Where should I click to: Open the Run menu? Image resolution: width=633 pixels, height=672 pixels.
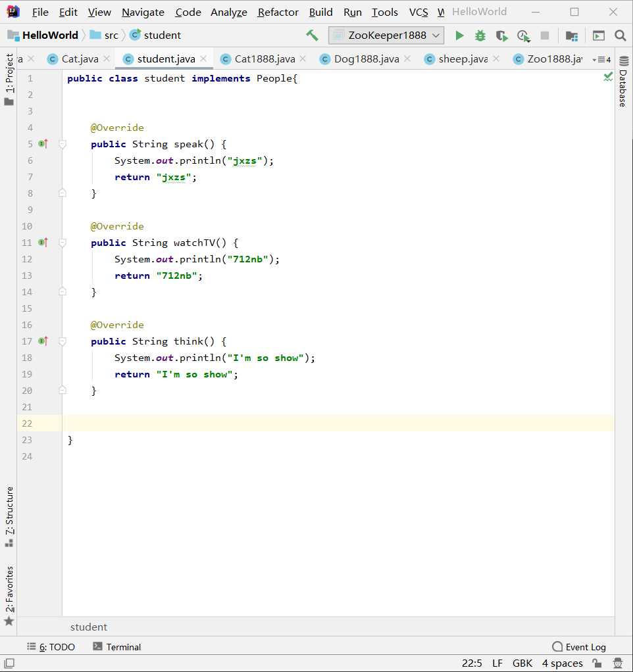(x=353, y=12)
